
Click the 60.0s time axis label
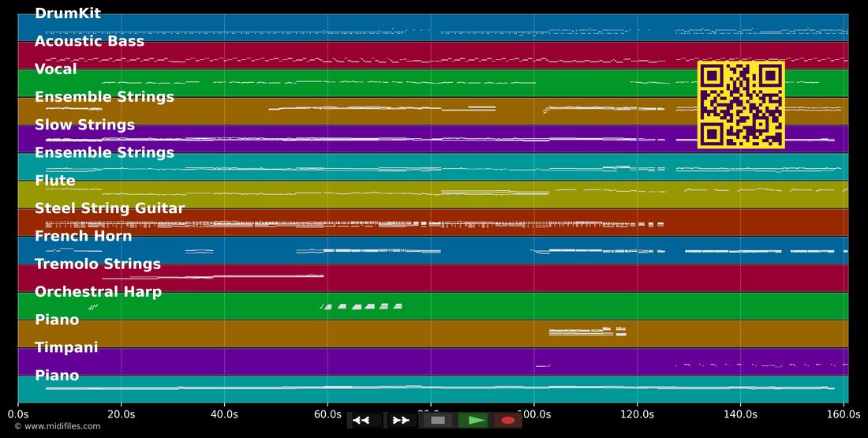point(327,414)
